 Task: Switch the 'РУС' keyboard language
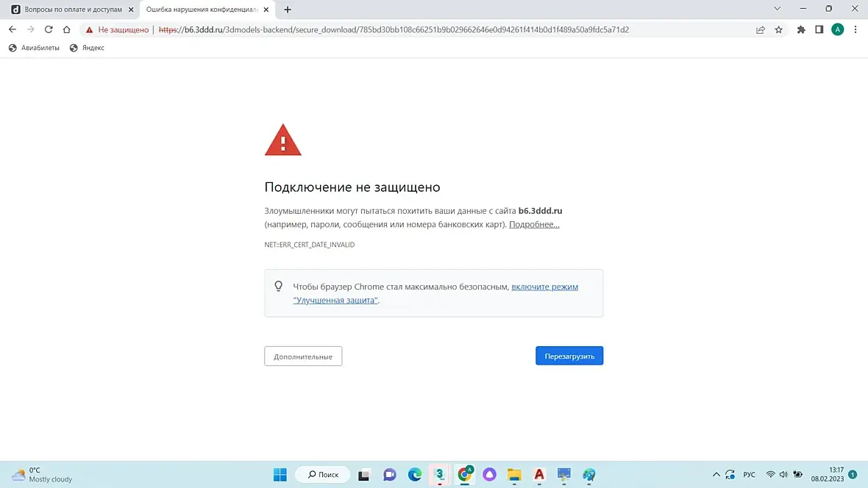coord(749,475)
